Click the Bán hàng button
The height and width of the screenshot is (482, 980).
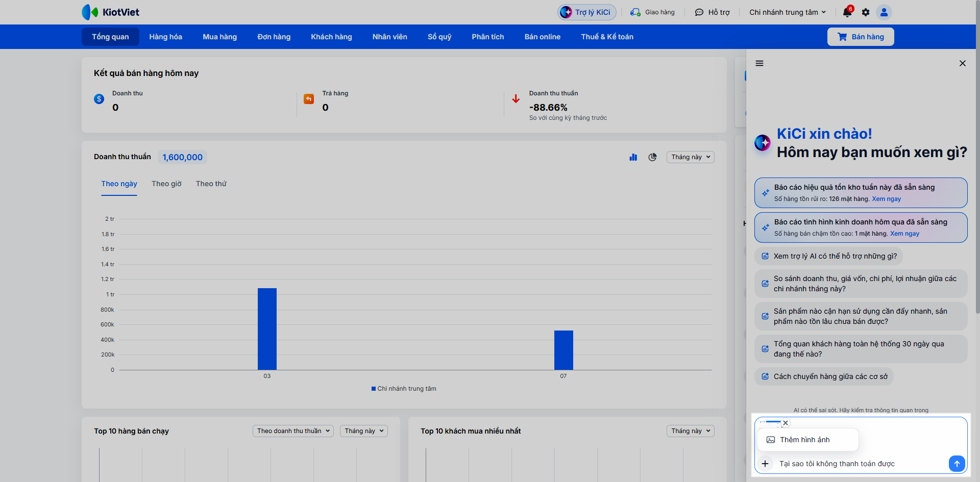coord(861,37)
